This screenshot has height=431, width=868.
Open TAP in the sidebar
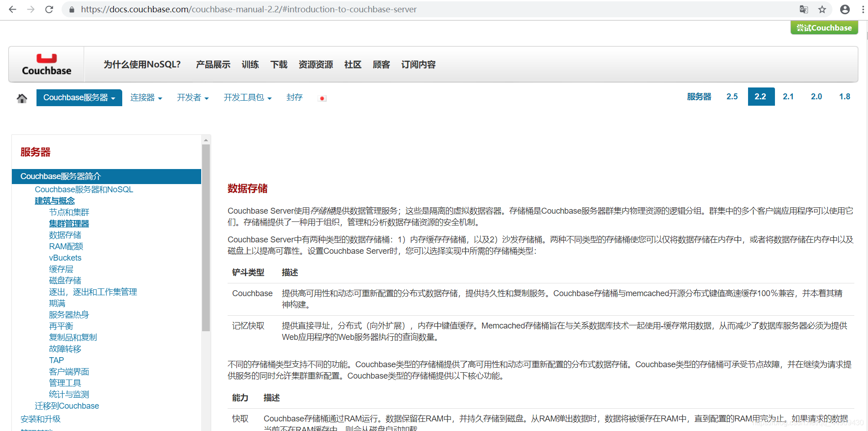point(57,360)
